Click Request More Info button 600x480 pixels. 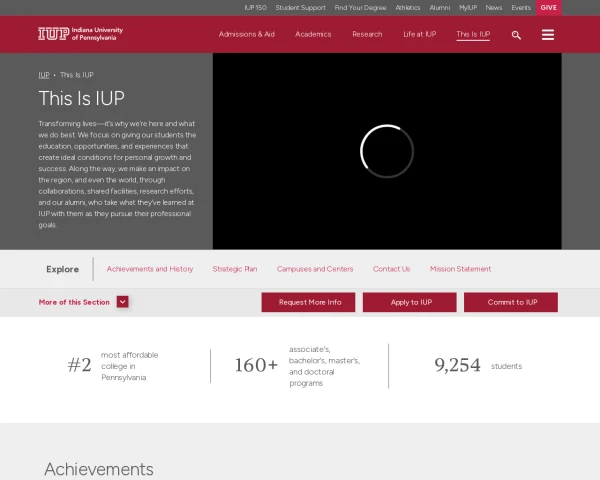308,302
